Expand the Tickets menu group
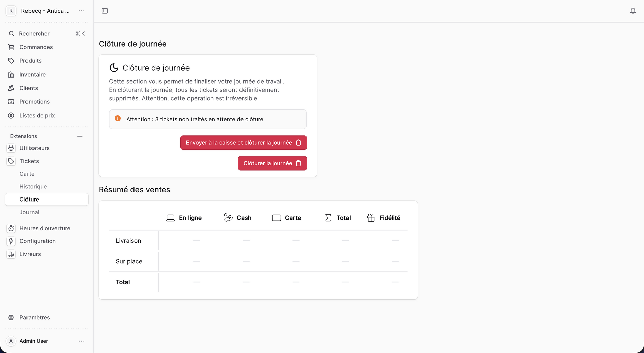Viewport: 644px width, 353px height. coord(29,161)
